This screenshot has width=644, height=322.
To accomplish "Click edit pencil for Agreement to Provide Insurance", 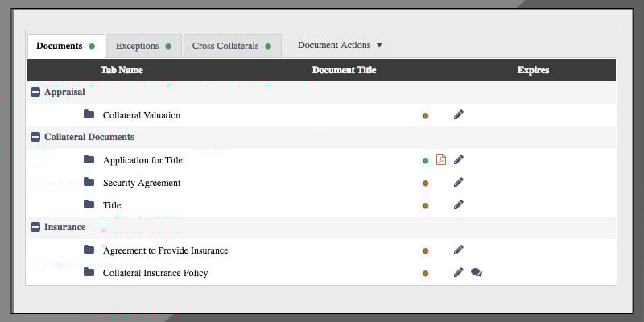I will (x=458, y=250).
